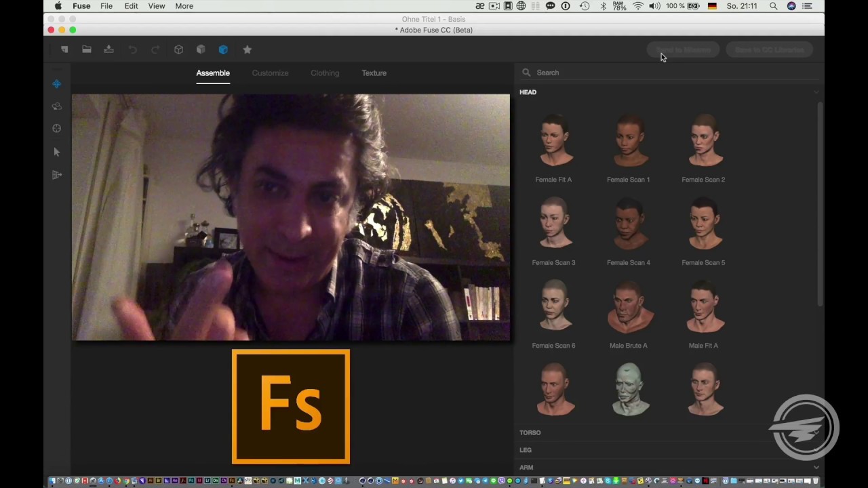Click the Redo arrow icon

point(155,49)
